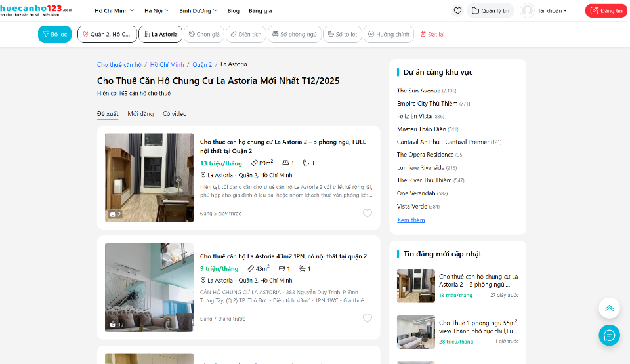Open the chat bubble support button
This screenshot has height=364, width=630.
[609, 335]
